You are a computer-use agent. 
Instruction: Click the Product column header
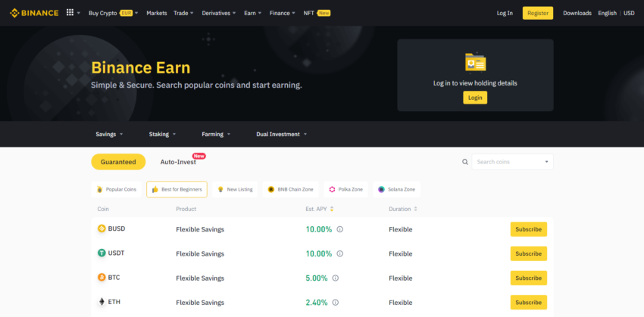tap(186, 209)
